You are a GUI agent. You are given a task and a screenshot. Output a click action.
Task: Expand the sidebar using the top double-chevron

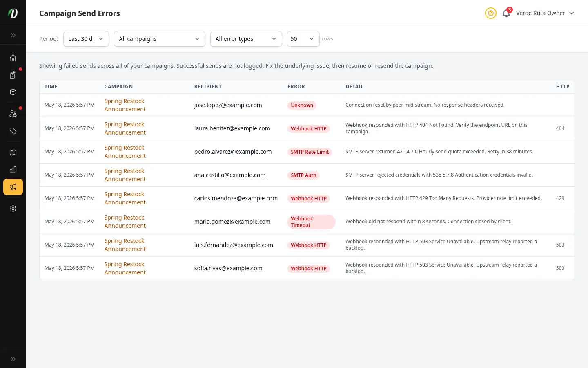(13, 35)
